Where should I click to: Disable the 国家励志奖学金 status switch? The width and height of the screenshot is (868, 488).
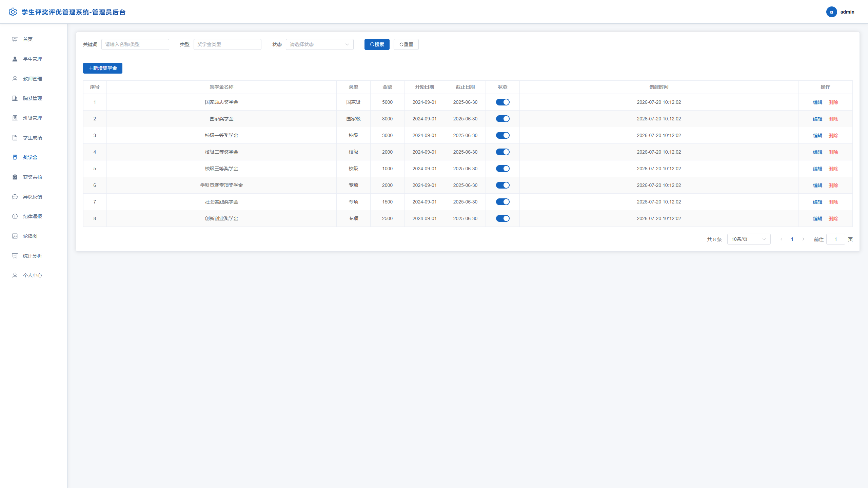pos(502,102)
